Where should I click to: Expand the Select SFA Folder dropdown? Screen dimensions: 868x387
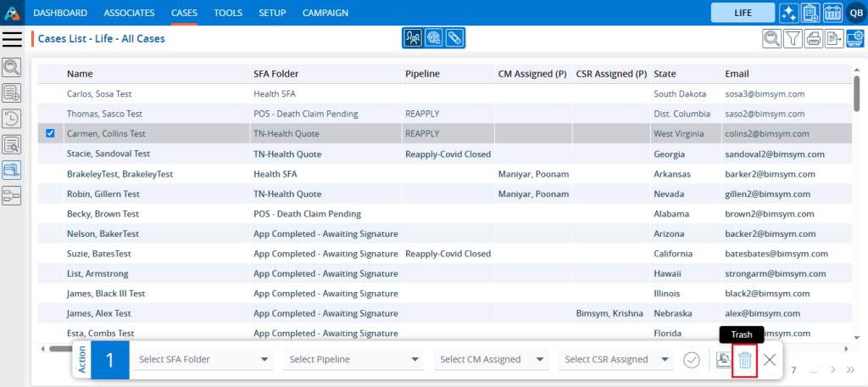click(x=203, y=360)
